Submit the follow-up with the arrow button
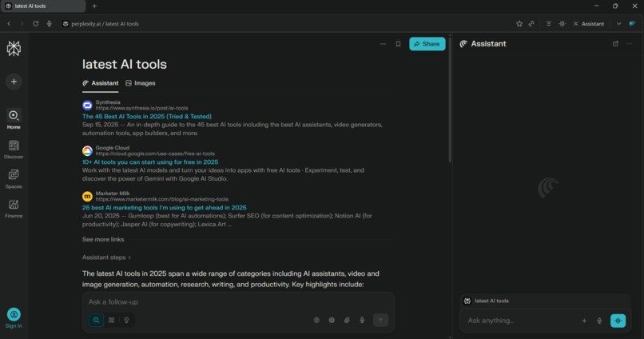The image size is (644, 339). (x=380, y=320)
